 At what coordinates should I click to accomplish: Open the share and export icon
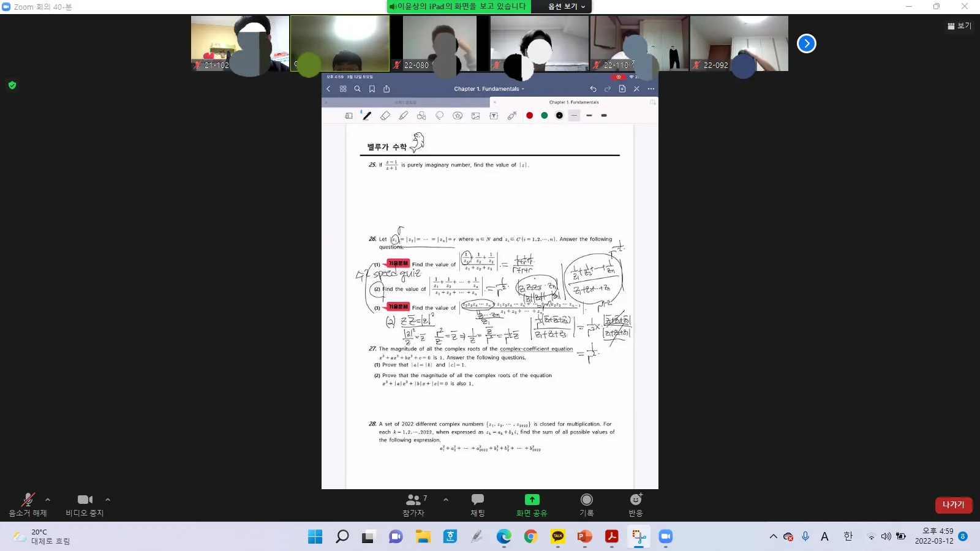tap(386, 89)
